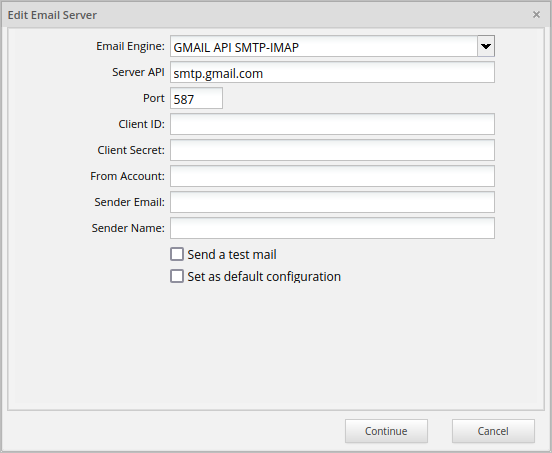Enable the Send a test mail checkbox
This screenshot has width=552, height=453.
(177, 254)
